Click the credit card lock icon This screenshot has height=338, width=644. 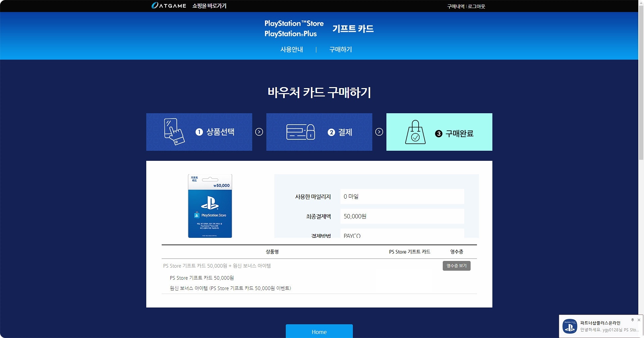pos(301,132)
